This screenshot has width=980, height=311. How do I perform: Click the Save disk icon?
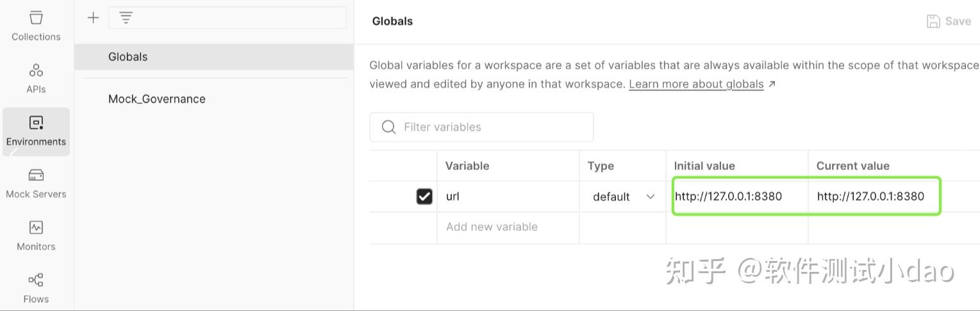click(933, 21)
